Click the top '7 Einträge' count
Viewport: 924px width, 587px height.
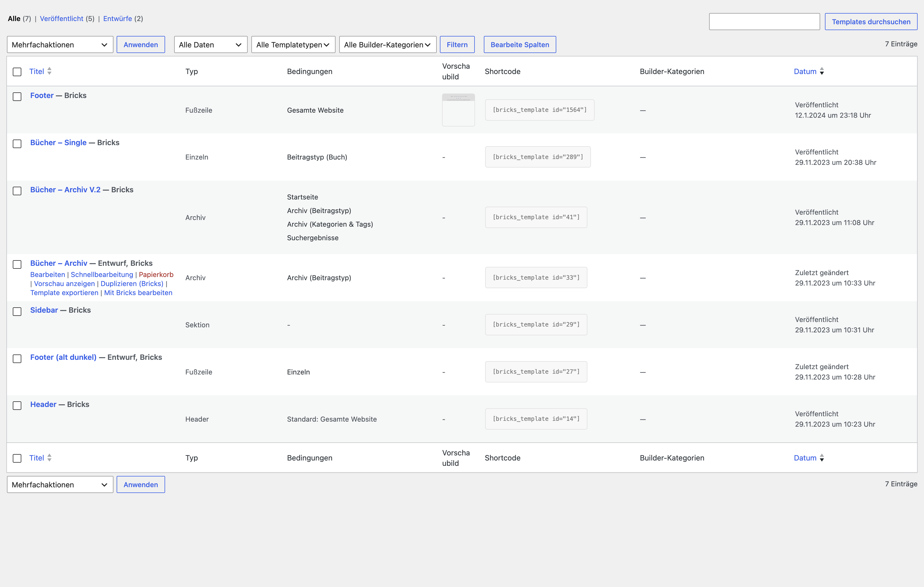[x=901, y=44]
